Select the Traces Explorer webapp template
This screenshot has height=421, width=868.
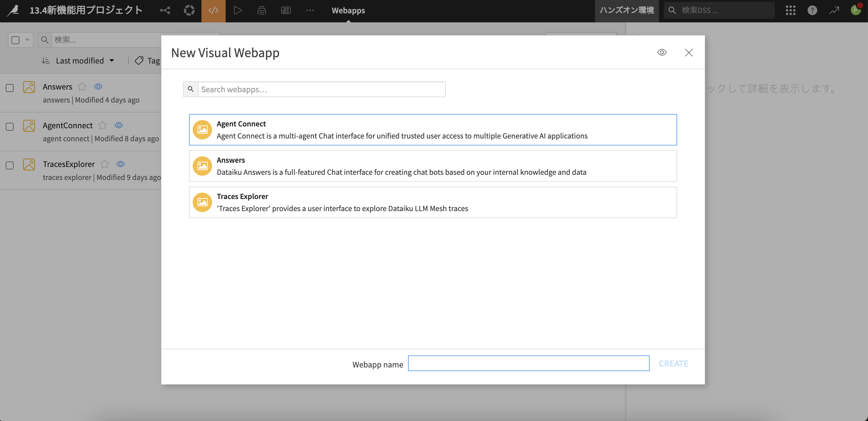(x=433, y=202)
